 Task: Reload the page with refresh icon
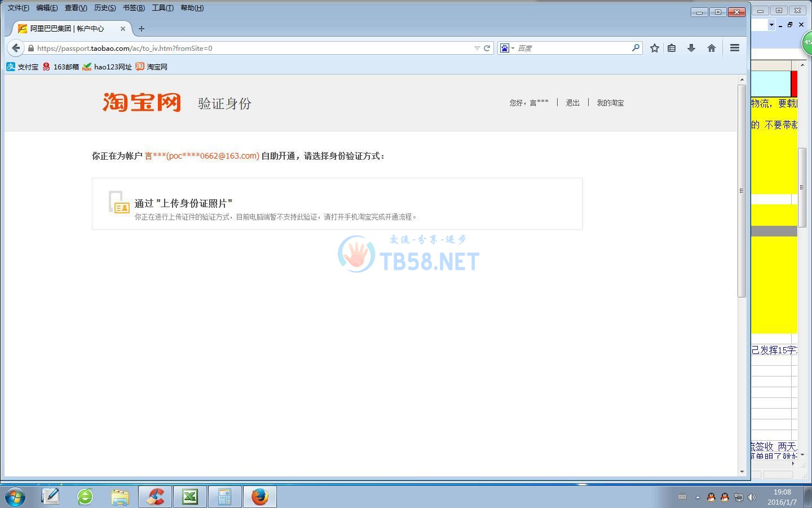click(487, 48)
